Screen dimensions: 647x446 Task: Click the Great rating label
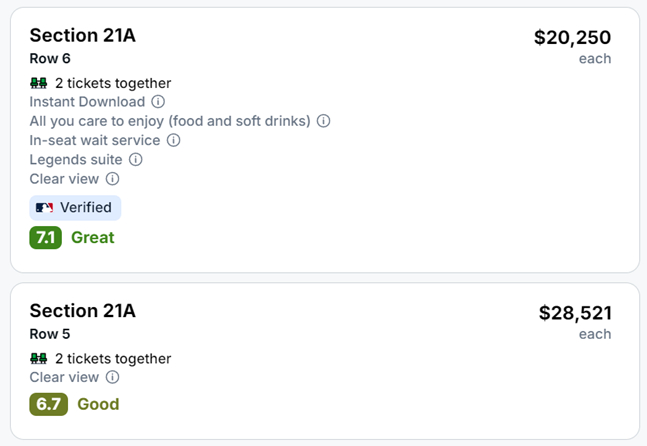coord(93,238)
